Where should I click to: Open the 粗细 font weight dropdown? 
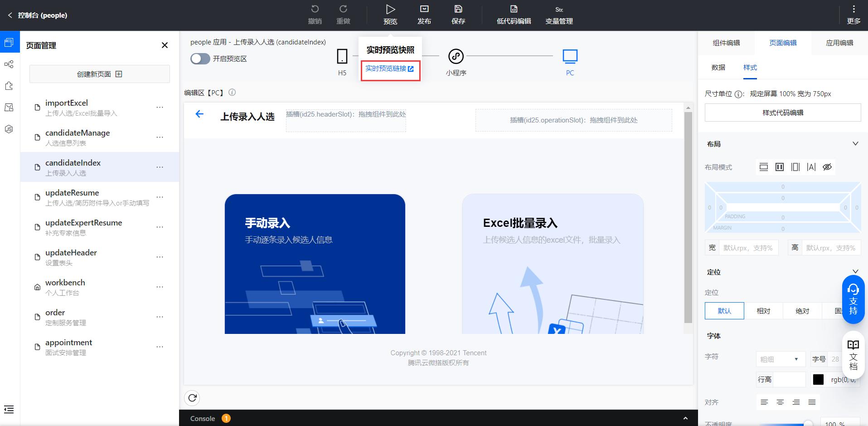[781, 359]
